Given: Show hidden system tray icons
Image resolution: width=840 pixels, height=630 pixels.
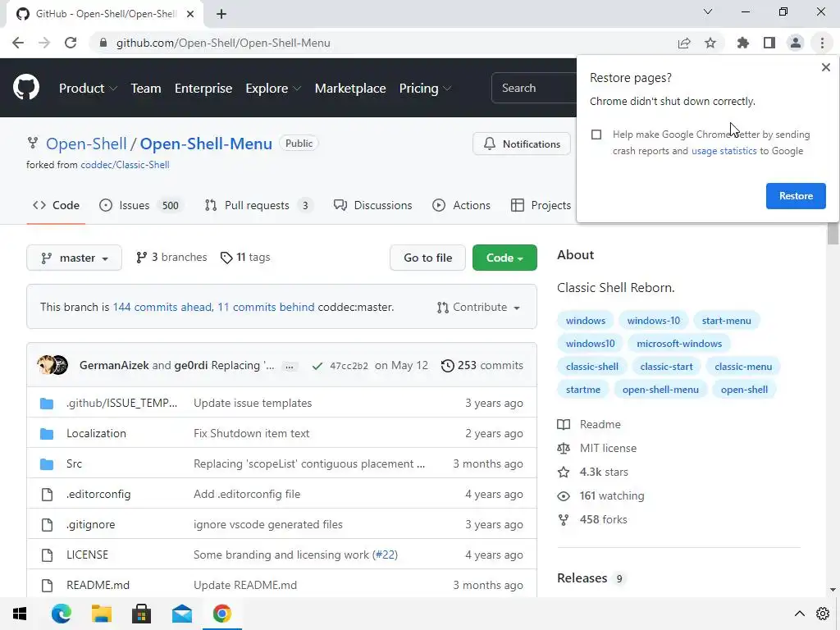Looking at the screenshot, I should pos(799,614).
